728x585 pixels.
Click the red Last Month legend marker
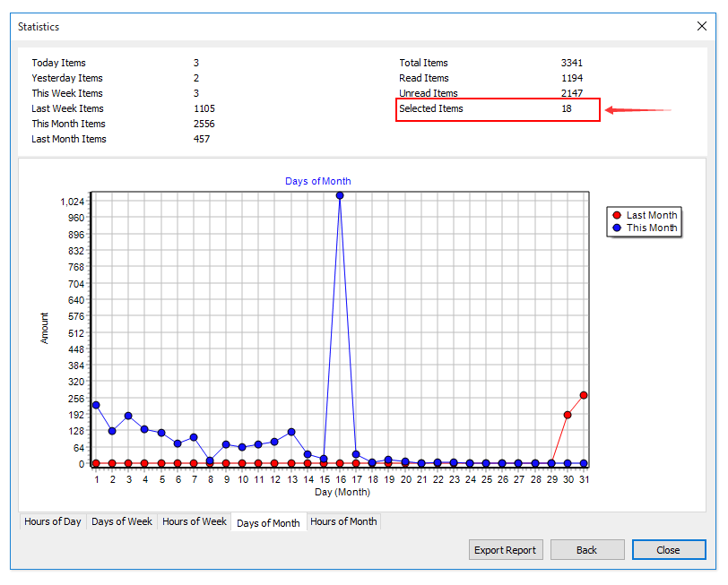tap(616, 215)
